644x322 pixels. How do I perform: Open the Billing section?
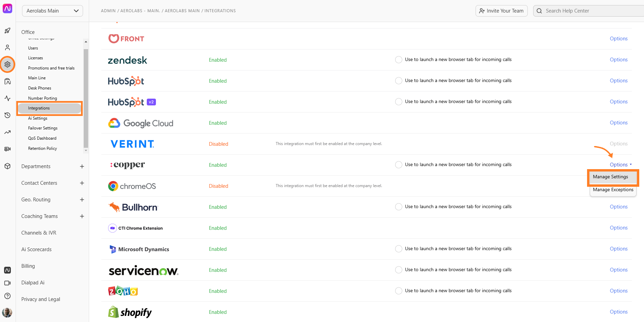click(28, 266)
